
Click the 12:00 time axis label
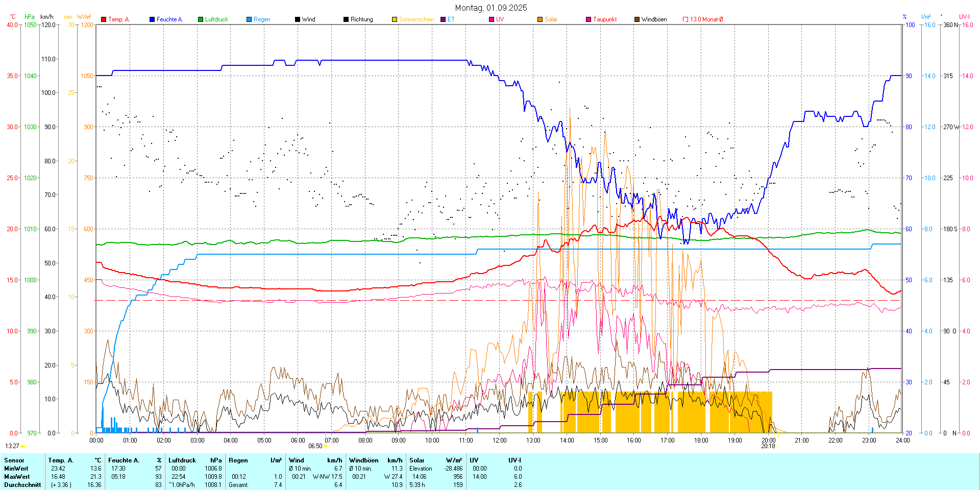tap(499, 440)
